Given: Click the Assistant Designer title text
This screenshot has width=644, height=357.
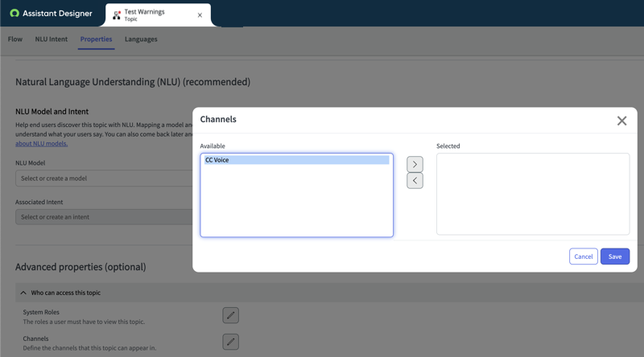Looking at the screenshot, I should click(x=57, y=13).
